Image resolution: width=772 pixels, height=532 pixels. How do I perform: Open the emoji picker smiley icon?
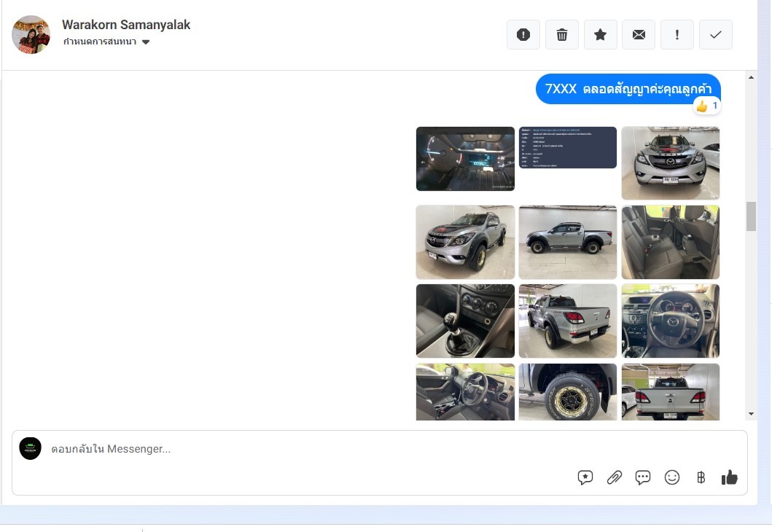tap(672, 477)
